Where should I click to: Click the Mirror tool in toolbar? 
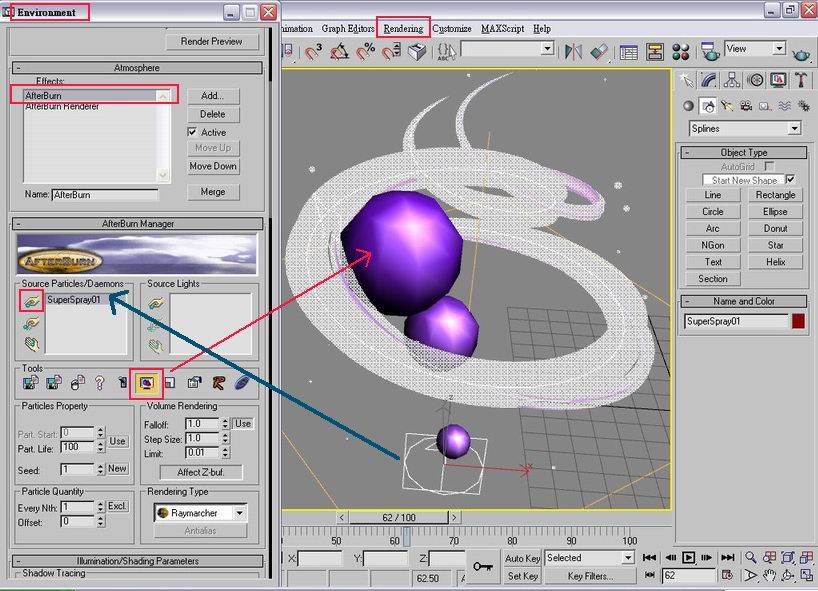click(572, 52)
